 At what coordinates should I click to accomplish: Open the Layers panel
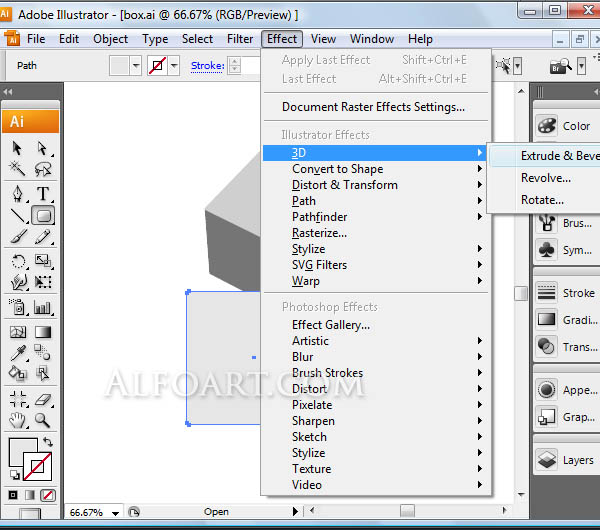tap(567, 460)
